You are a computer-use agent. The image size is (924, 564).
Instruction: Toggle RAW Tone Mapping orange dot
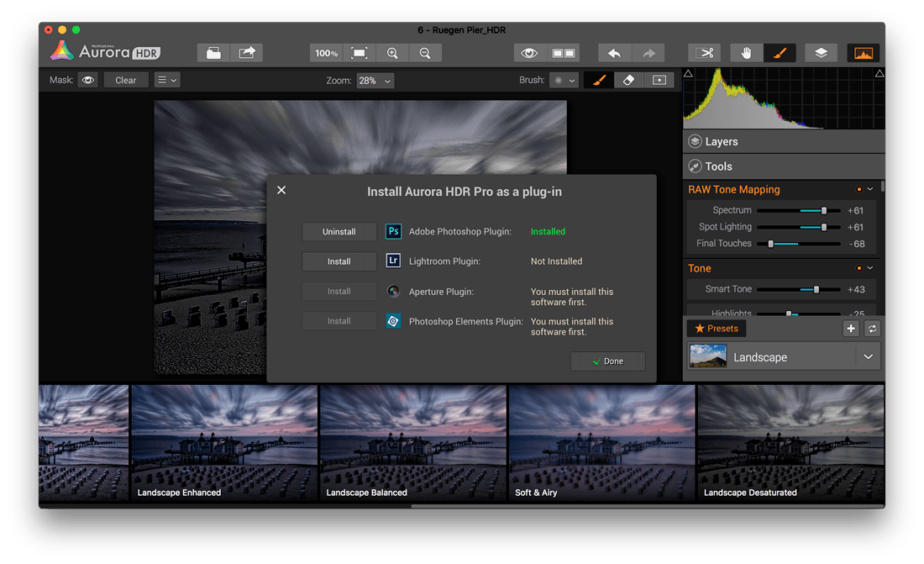coord(859,189)
